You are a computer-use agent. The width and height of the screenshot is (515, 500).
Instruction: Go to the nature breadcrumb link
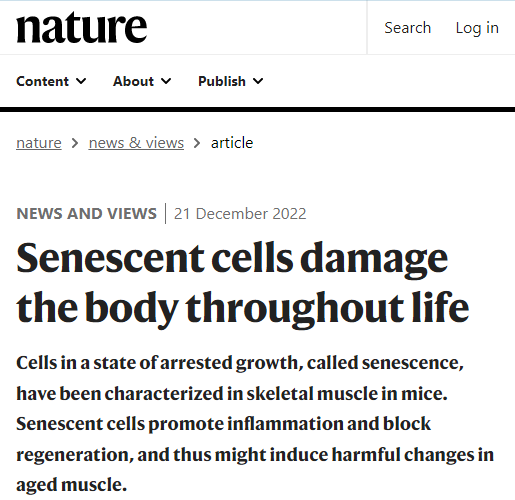pyautogui.click(x=39, y=143)
